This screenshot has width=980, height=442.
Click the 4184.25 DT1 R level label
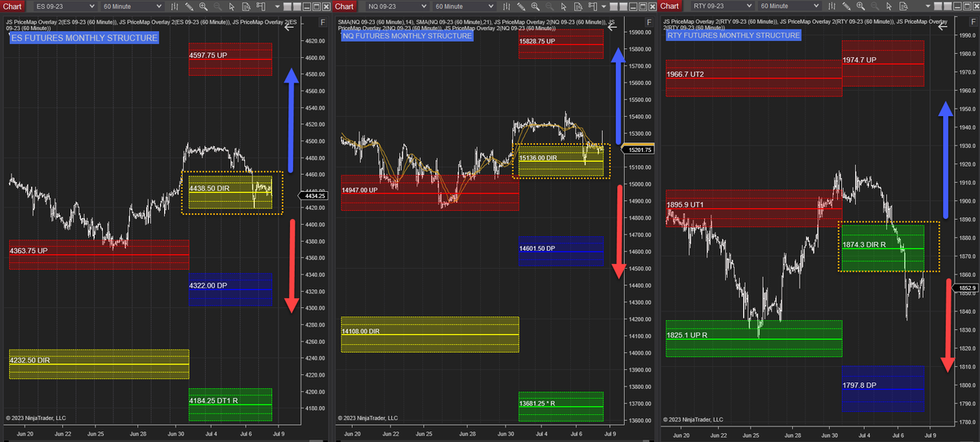click(x=216, y=401)
